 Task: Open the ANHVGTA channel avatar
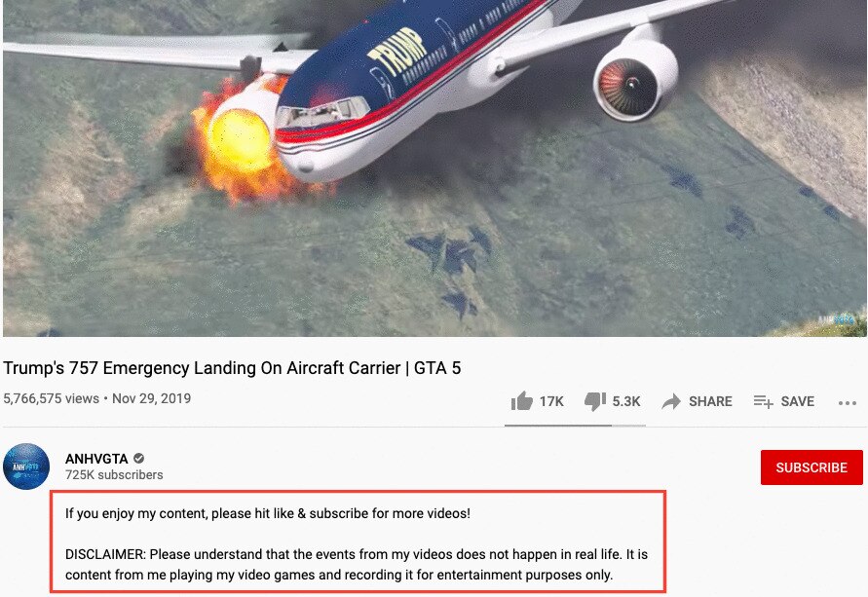26,466
